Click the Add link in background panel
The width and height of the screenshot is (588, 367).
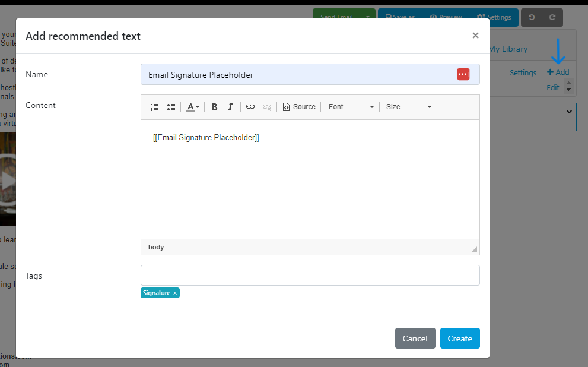(x=558, y=72)
